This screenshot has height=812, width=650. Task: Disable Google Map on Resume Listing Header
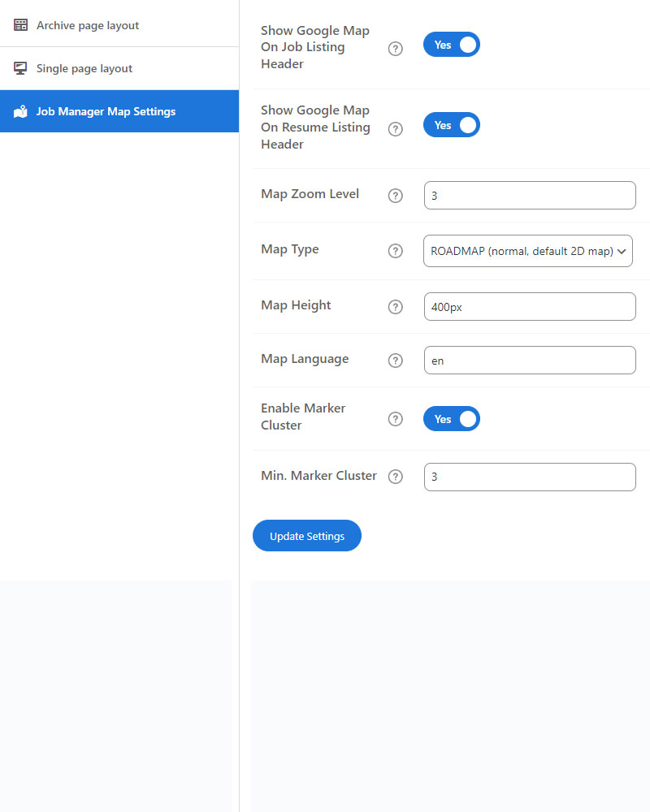pos(452,125)
